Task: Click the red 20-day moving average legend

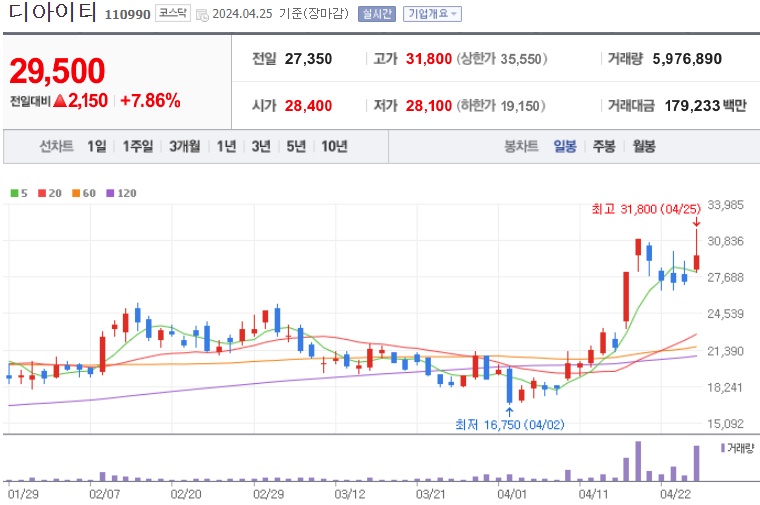Action: click(50, 193)
